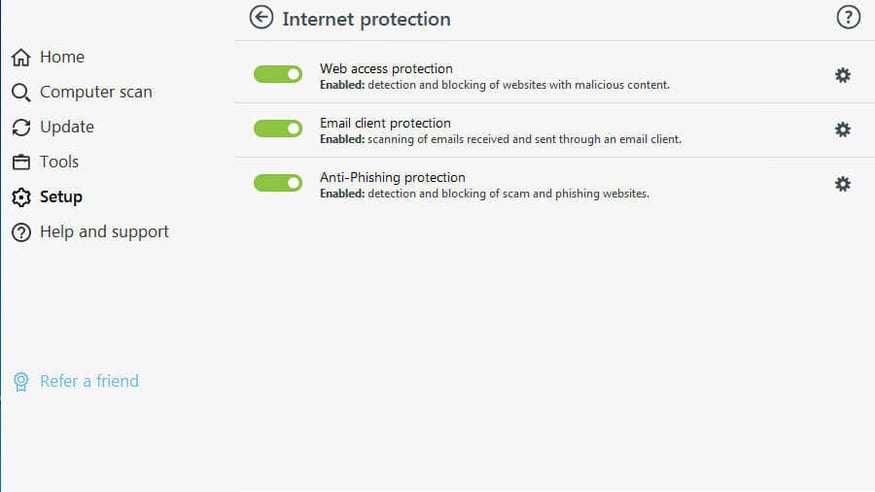Image resolution: width=875 pixels, height=492 pixels.
Task: Click the Computer scan magnifier icon
Action: [x=21, y=93]
